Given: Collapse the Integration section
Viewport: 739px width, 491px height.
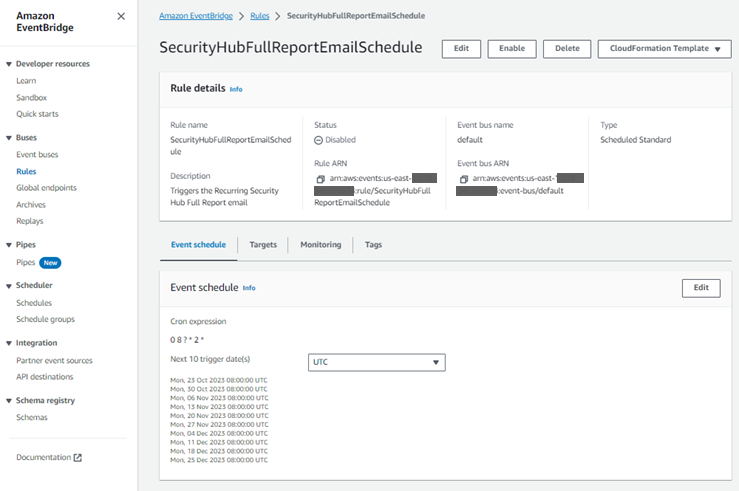Looking at the screenshot, I should pos(8,343).
